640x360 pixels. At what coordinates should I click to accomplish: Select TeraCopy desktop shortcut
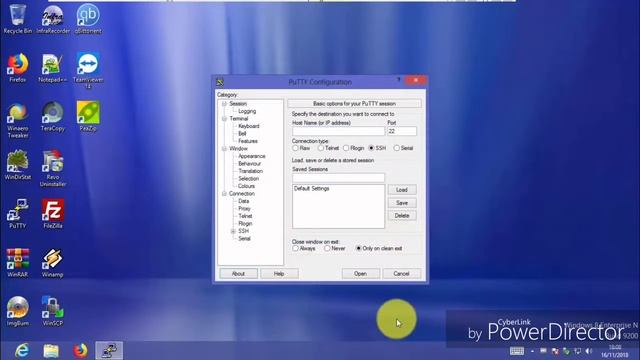pyautogui.click(x=53, y=116)
